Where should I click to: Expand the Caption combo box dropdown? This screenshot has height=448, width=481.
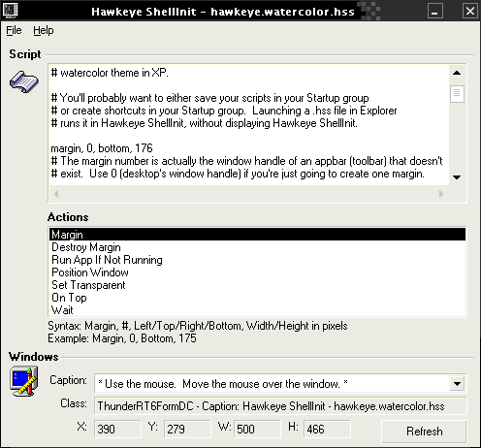click(x=457, y=384)
